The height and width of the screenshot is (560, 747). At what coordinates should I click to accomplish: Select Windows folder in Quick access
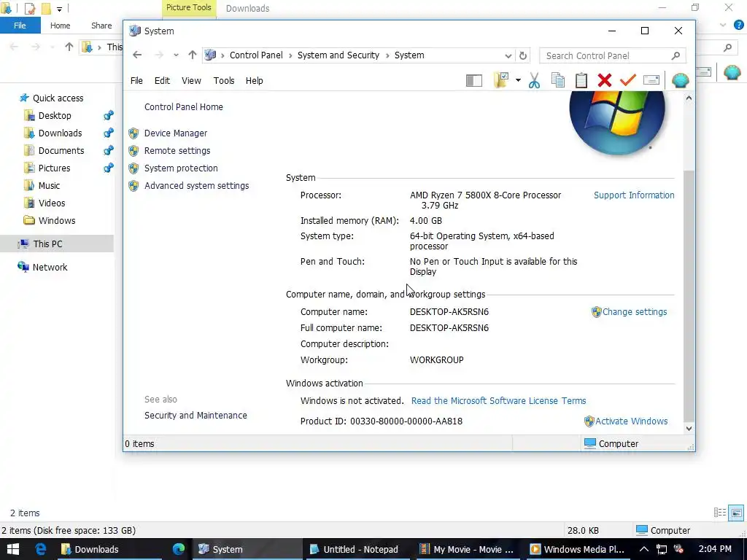57,221
